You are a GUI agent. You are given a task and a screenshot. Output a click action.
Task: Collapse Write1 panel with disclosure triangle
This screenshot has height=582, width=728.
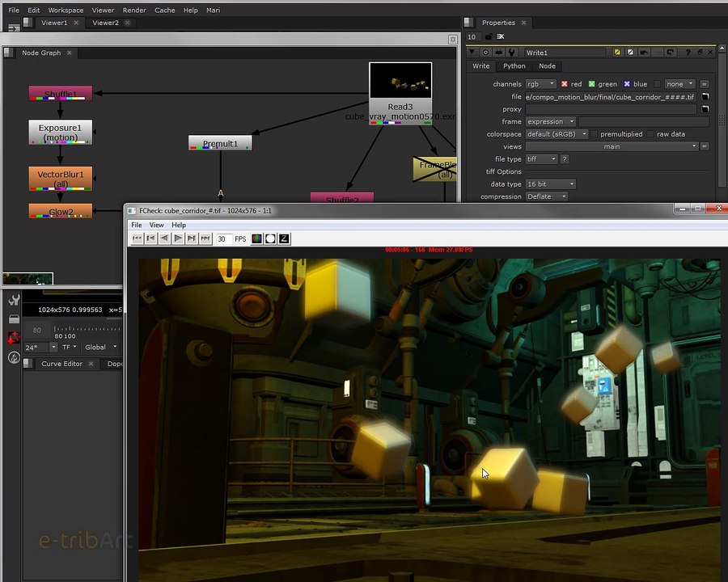472,53
